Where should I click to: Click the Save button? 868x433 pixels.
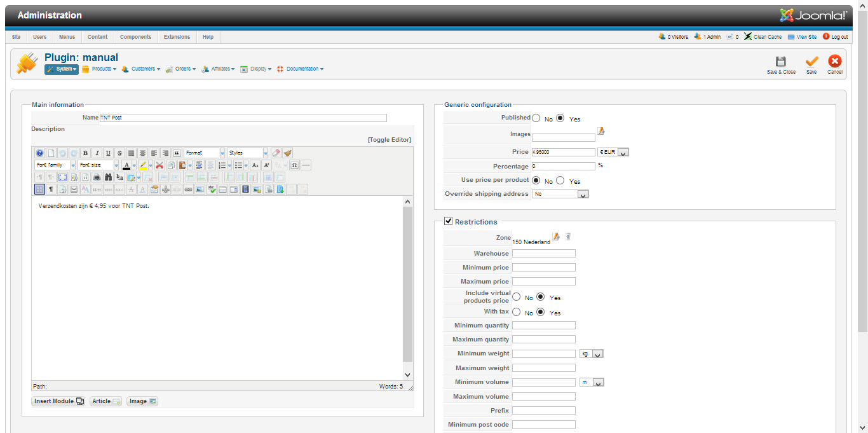(811, 65)
